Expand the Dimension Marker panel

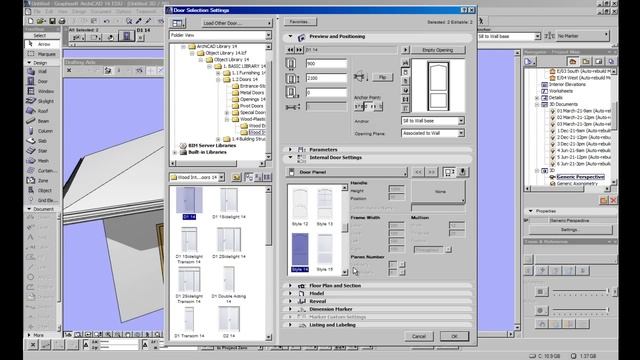(290, 309)
